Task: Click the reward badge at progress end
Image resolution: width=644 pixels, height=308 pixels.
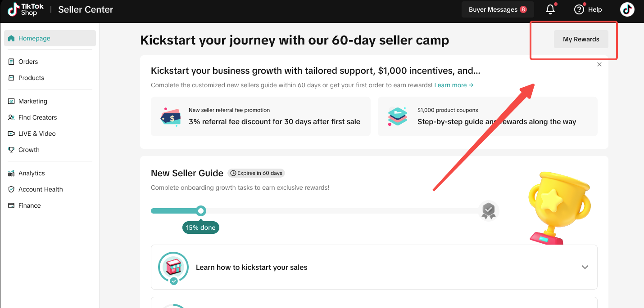Action: tap(489, 210)
